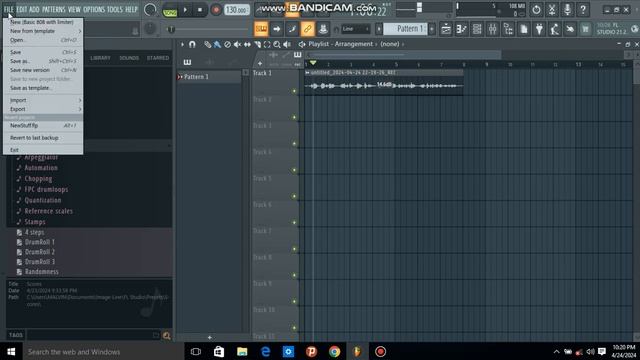Mute Track 2 using its green dot
This screenshot has width=640, height=360.
[x=294, y=118]
